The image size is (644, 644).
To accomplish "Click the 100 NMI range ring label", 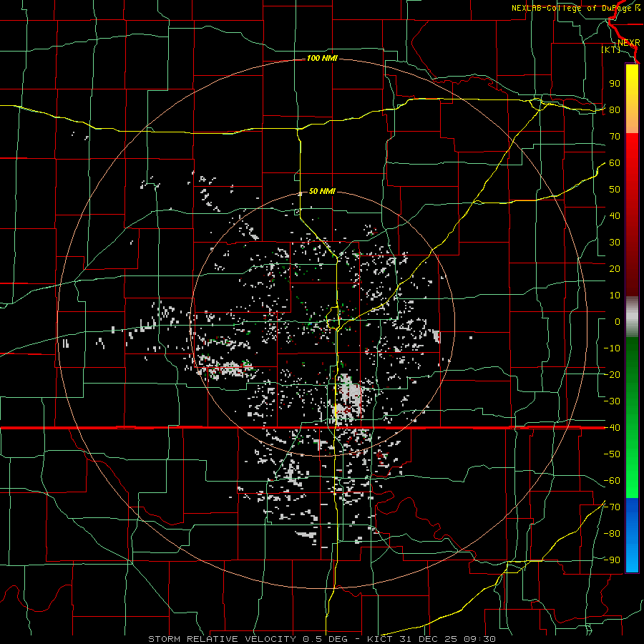I will coord(322,59).
